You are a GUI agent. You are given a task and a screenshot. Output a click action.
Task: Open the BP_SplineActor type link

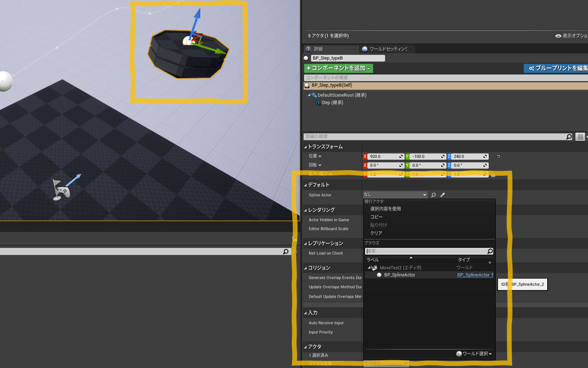click(475, 275)
